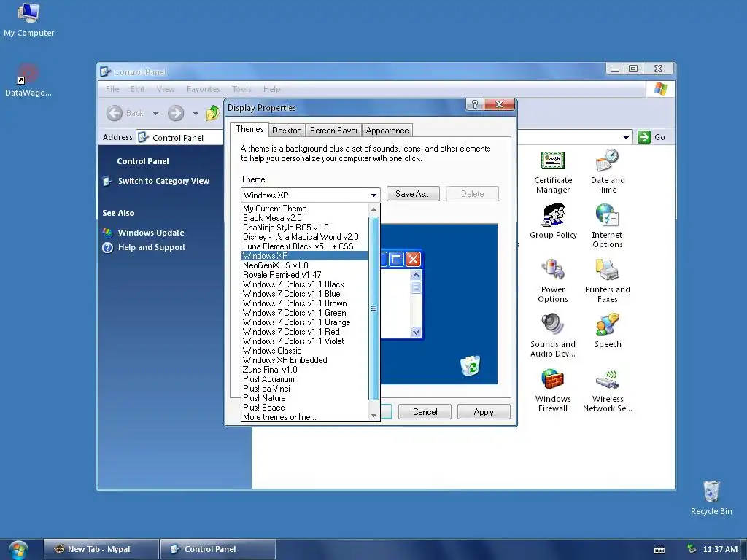Open the Theme combo box dropdown arrow
This screenshot has width=747, height=560.
[x=374, y=195]
